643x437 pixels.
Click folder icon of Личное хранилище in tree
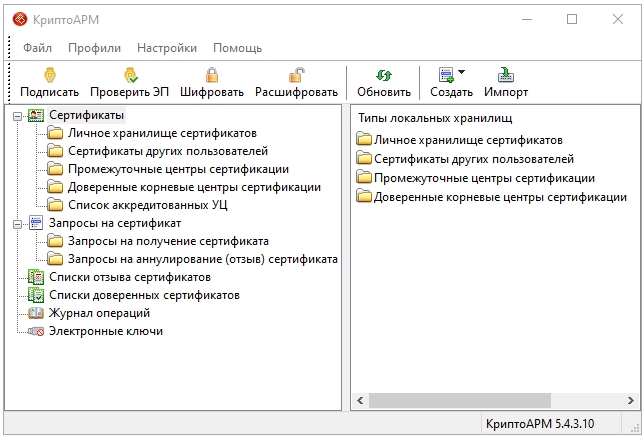tap(55, 133)
